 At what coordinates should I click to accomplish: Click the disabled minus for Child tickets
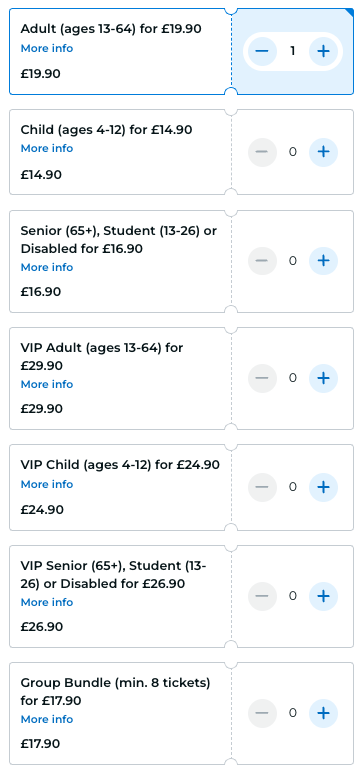[x=262, y=152]
